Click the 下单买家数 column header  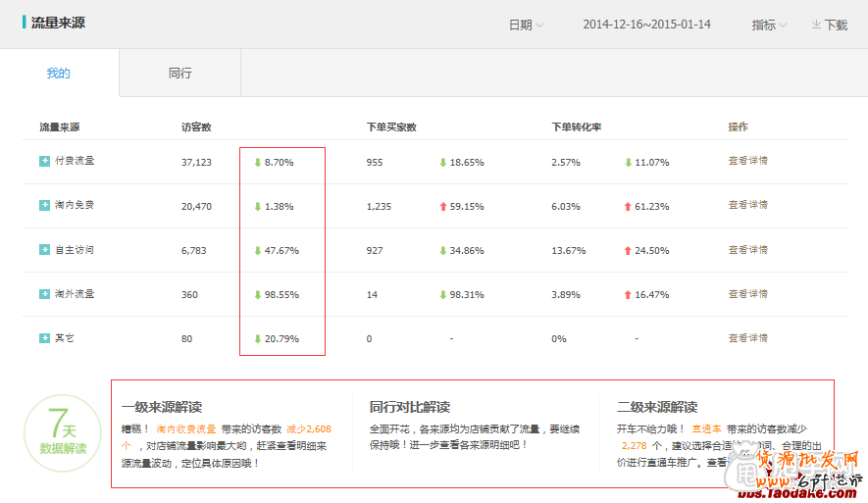pos(391,127)
